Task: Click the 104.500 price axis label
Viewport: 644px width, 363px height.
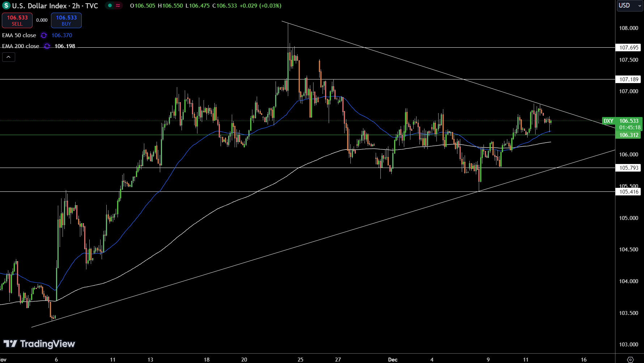Action: (628, 250)
